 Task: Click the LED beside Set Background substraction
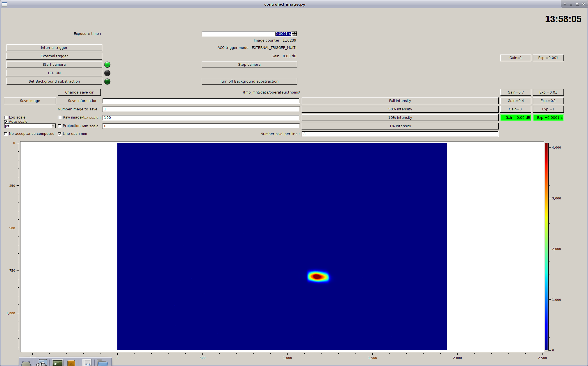(107, 81)
